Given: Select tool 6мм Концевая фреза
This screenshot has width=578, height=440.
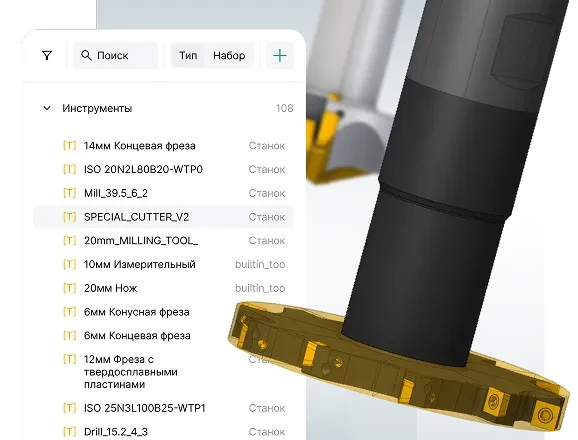Looking at the screenshot, I should click(137, 336).
